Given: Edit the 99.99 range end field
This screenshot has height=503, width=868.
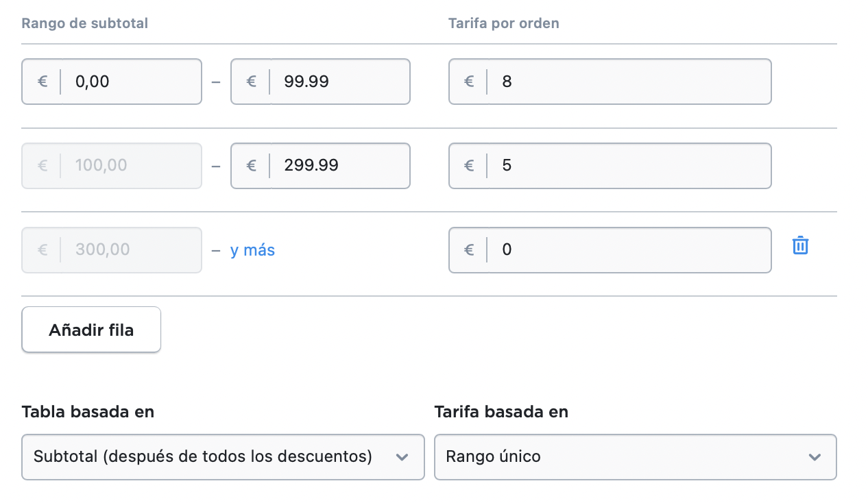Looking at the screenshot, I should [320, 82].
